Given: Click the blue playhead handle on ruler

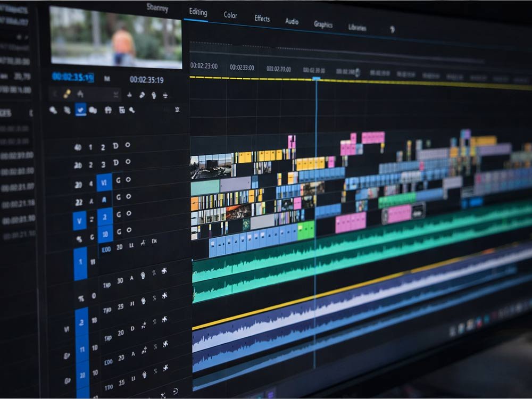Looking at the screenshot, I should [316, 79].
